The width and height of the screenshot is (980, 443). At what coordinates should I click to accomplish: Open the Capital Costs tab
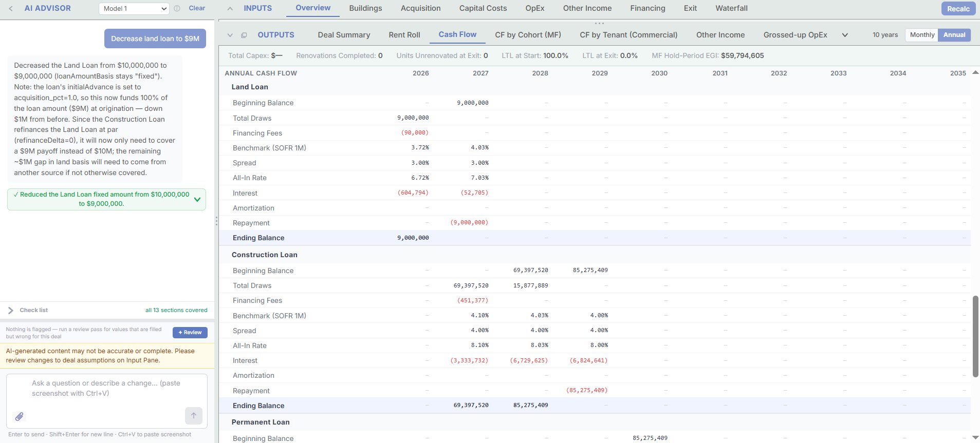pos(483,8)
